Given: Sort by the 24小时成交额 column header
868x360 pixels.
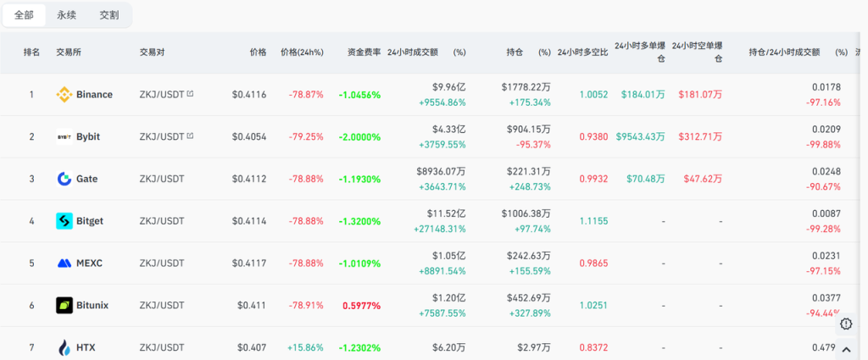Looking at the screenshot, I should pos(413,53).
